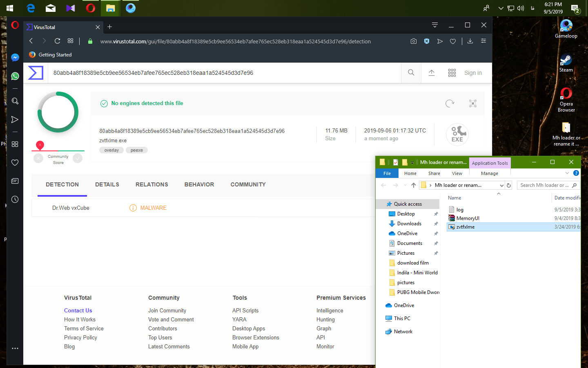The image size is (588, 368).
Task: Open Steam desktop shortcut
Action: [566, 63]
